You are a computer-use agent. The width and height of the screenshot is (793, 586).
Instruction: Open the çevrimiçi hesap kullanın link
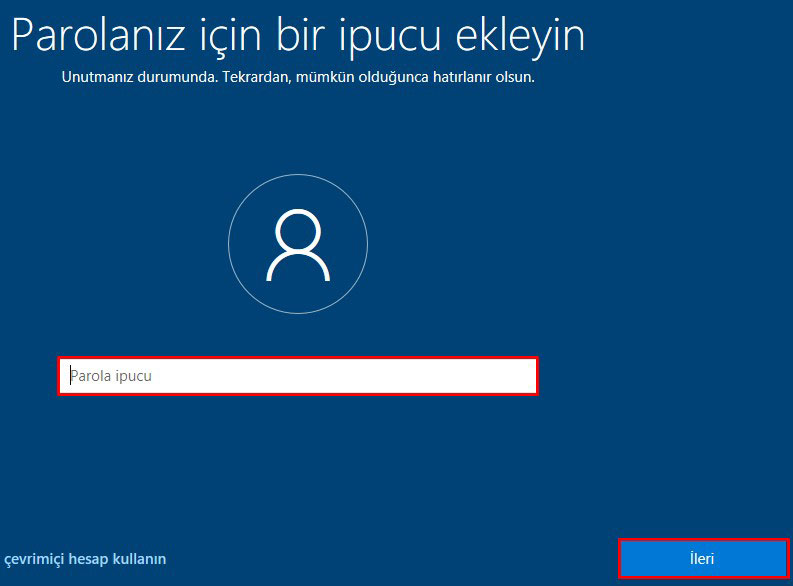coord(85,559)
